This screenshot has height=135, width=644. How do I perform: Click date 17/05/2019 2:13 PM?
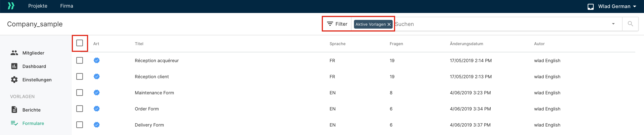click(471, 77)
